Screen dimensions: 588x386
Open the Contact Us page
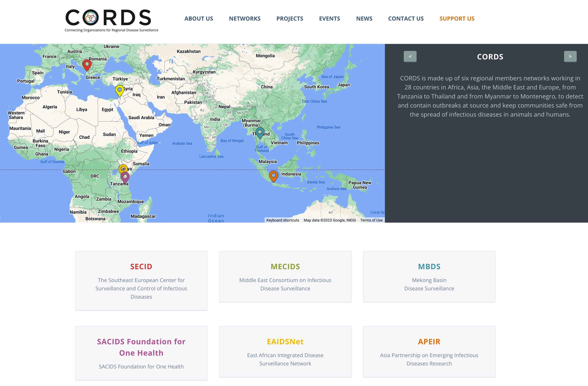point(406,18)
